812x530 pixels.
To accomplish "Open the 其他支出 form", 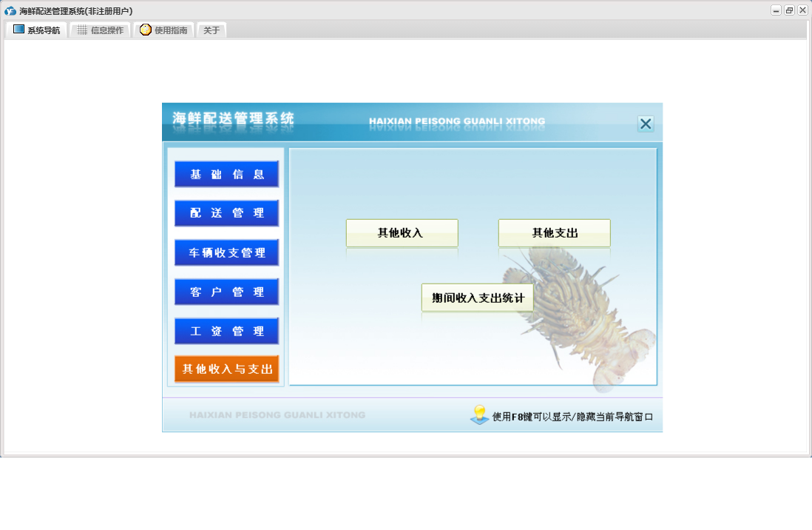I will click(554, 233).
